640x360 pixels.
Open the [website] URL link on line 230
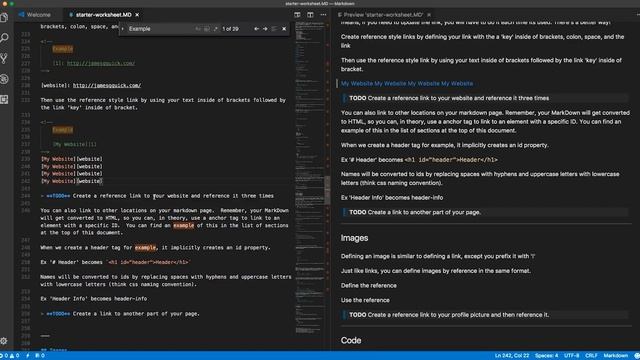point(107,85)
